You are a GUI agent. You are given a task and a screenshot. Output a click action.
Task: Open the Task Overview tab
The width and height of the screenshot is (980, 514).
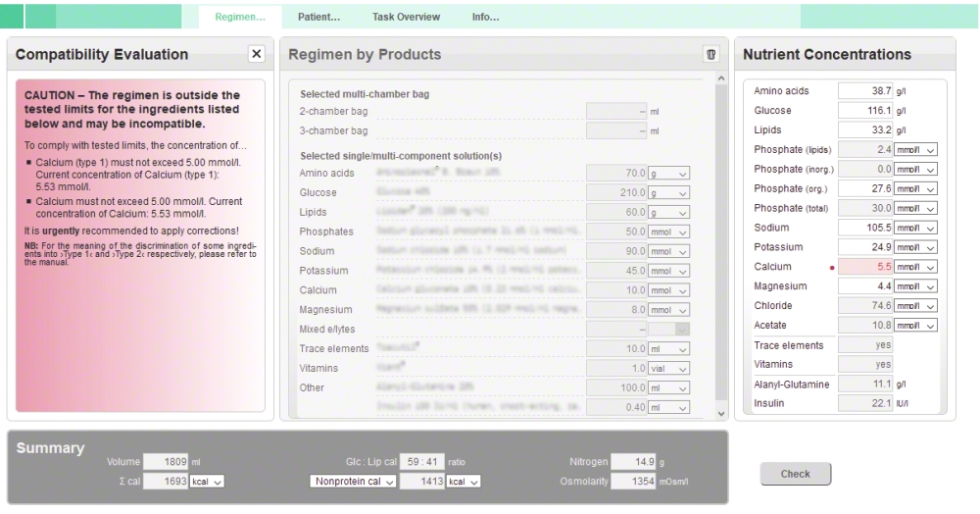click(x=406, y=17)
